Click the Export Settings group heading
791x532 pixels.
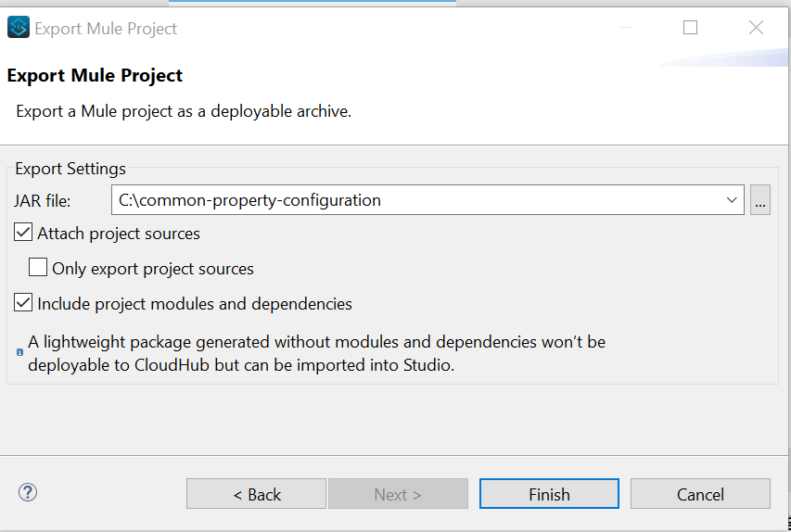pos(70,169)
